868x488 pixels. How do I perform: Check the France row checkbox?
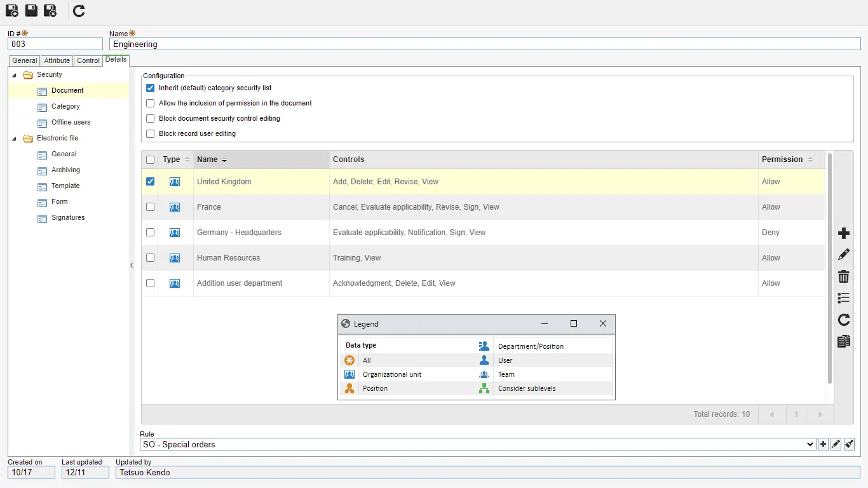pyautogui.click(x=151, y=207)
